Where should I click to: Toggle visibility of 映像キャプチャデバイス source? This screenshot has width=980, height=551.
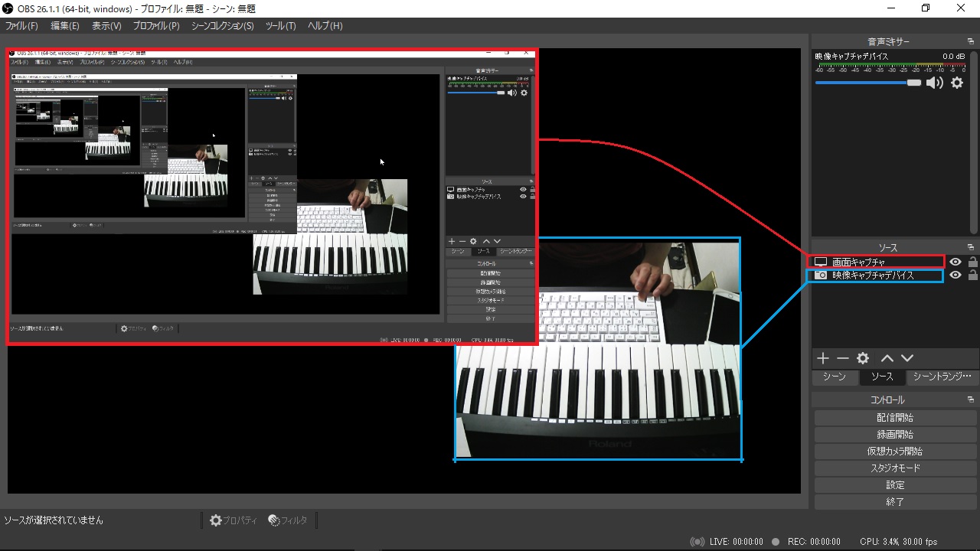[955, 275]
